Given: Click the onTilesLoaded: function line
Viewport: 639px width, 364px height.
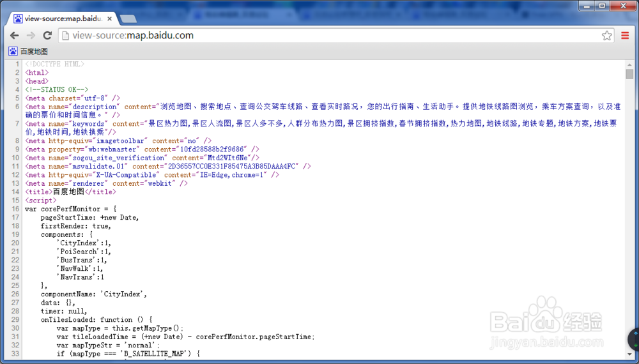Looking at the screenshot, I should (96, 320).
